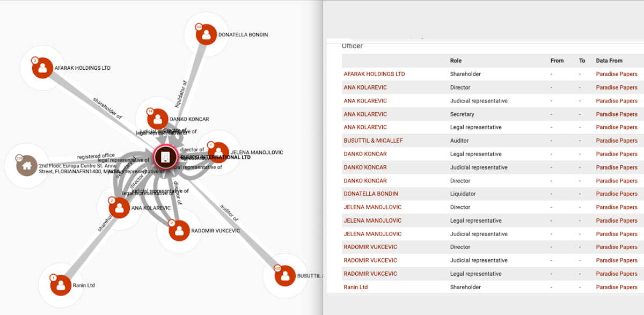The height and width of the screenshot is (315, 644).
Task: Open ANA KOLAREVIC link in the Secretary row
Action: pyautogui.click(x=365, y=114)
